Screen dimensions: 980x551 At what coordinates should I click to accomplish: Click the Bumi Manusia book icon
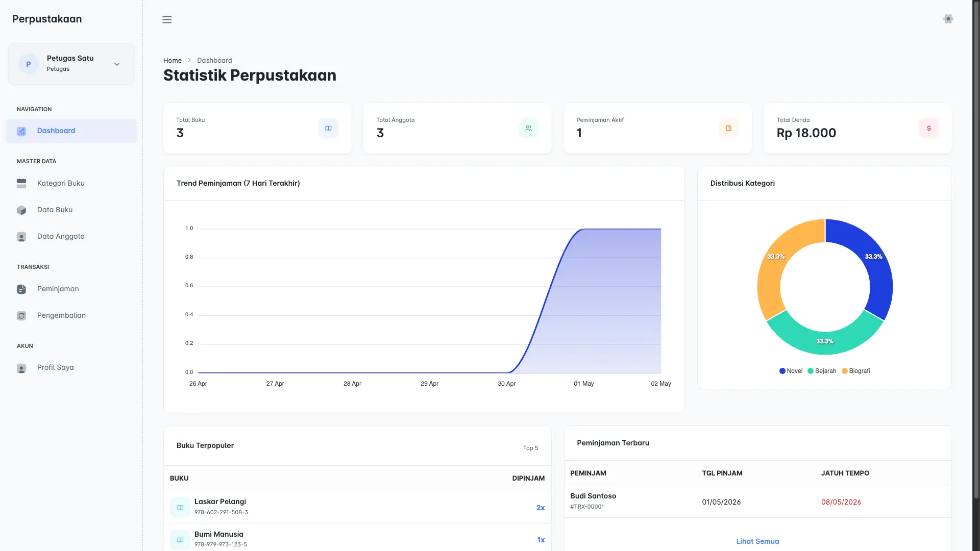tap(180, 539)
